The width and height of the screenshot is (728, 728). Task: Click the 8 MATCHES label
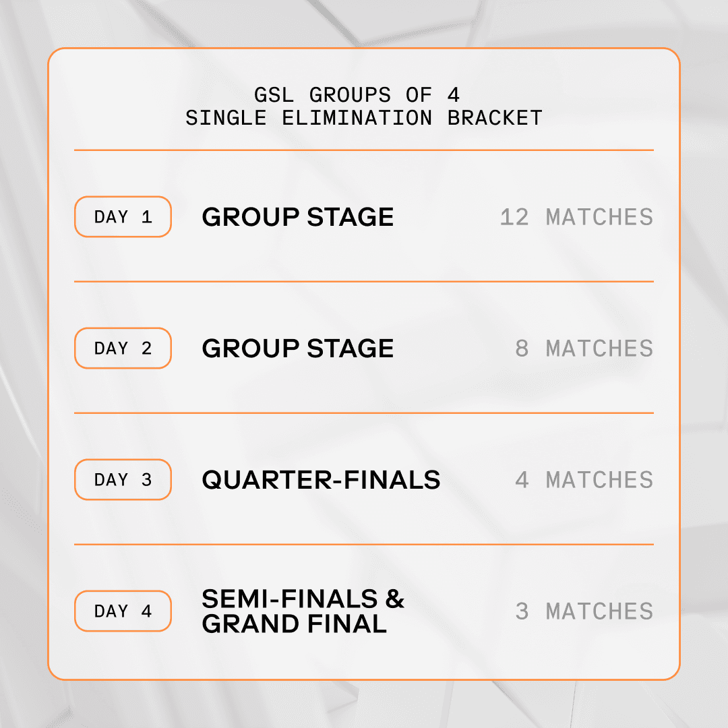point(584,348)
